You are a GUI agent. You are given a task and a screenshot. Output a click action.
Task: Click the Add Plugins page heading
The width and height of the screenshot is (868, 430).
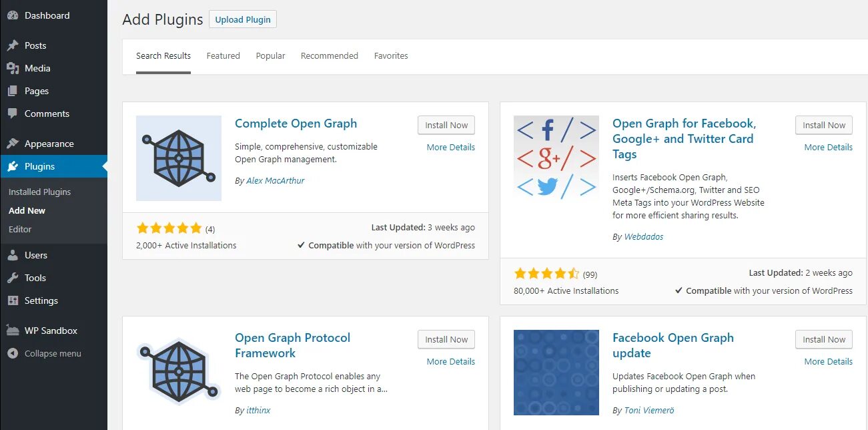[x=163, y=19]
